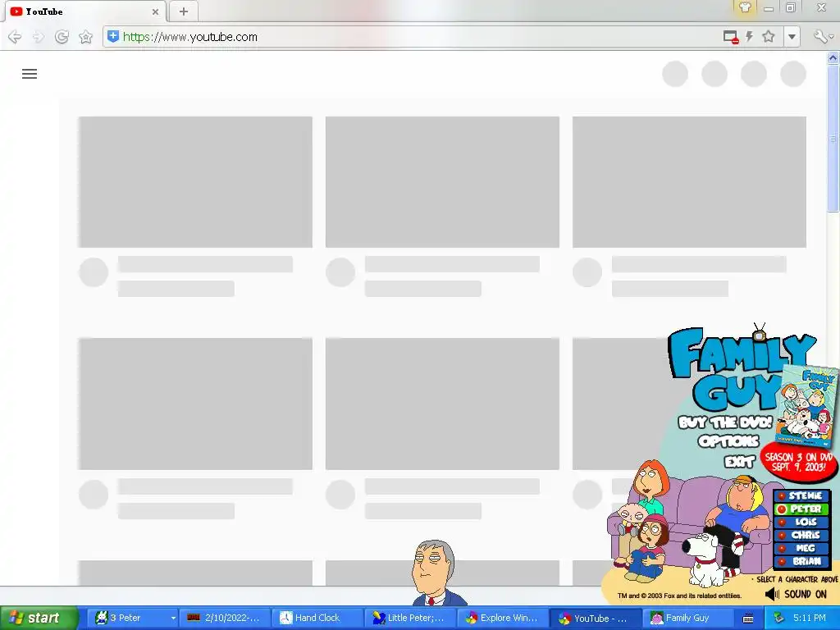840x630 pixels.
Task: Switch to the 2/10/2022 taskbar window
Action: [224, 619]
